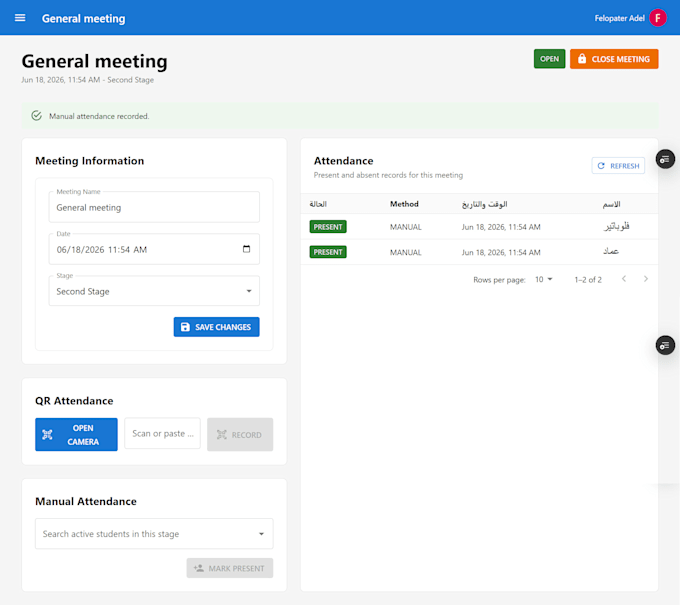Click the الاسم column header

pyautogui.click(x=611, y=204)
